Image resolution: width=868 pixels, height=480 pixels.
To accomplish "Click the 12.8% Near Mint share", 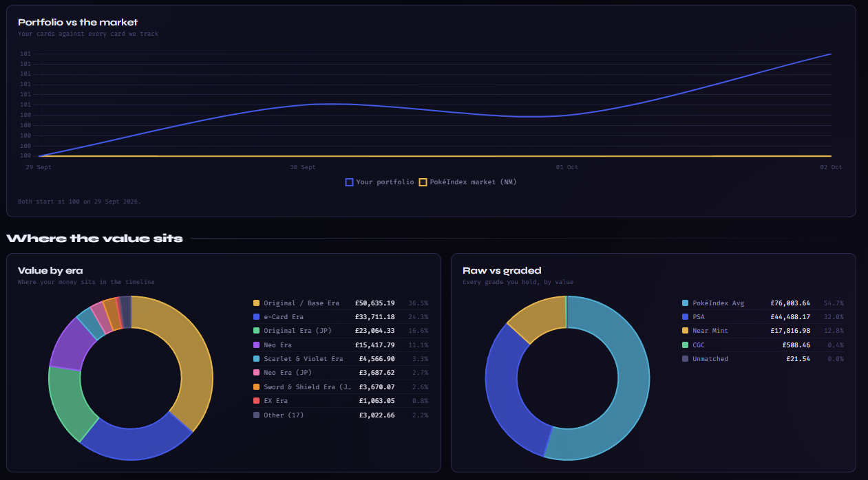I will (834, 331).
